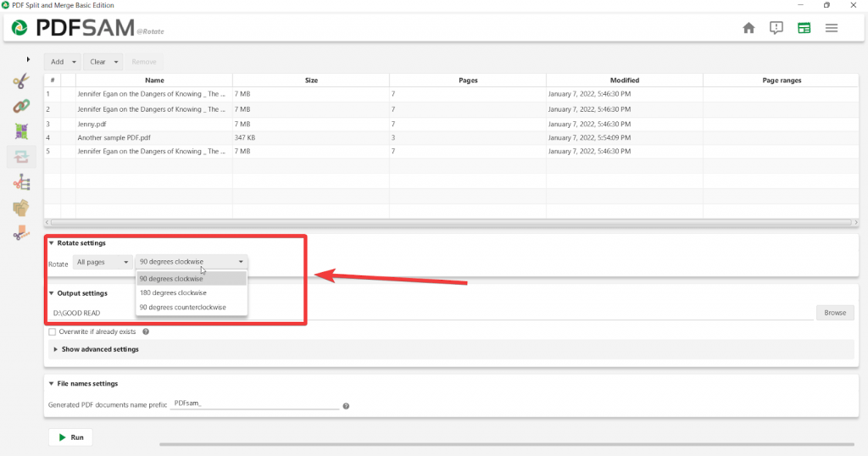This screenshot has width=868, height=456.
Task: Sort by the Modified column header
Action: pos(625,81)
